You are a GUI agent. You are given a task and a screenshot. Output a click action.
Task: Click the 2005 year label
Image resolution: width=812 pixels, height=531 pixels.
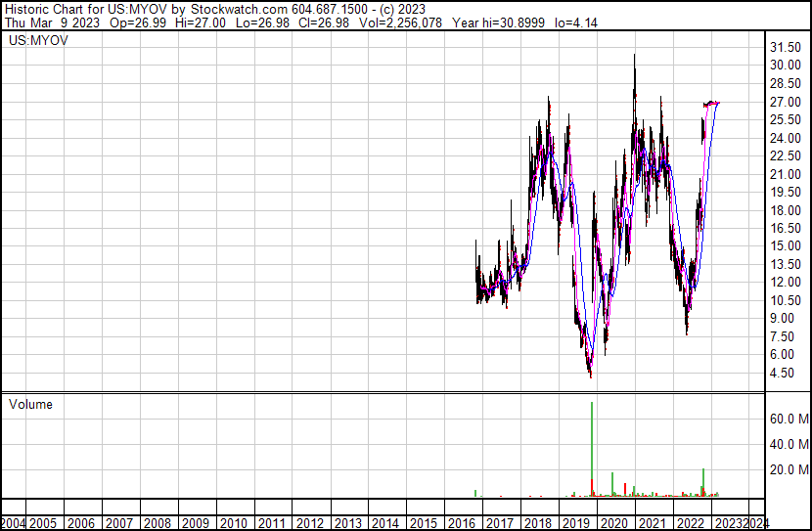tap(42, 523)
